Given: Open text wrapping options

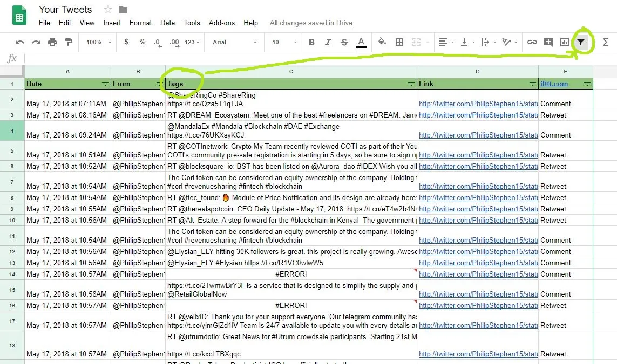Looking at the screenshot, I should pyautogui.click(x=489, y=42).
